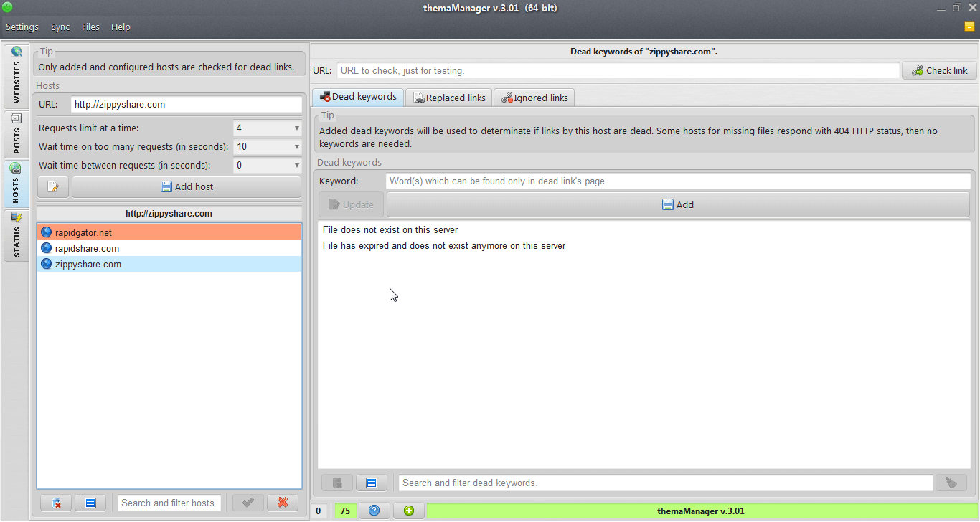Click the Update keyword button

tap(351, 204)
